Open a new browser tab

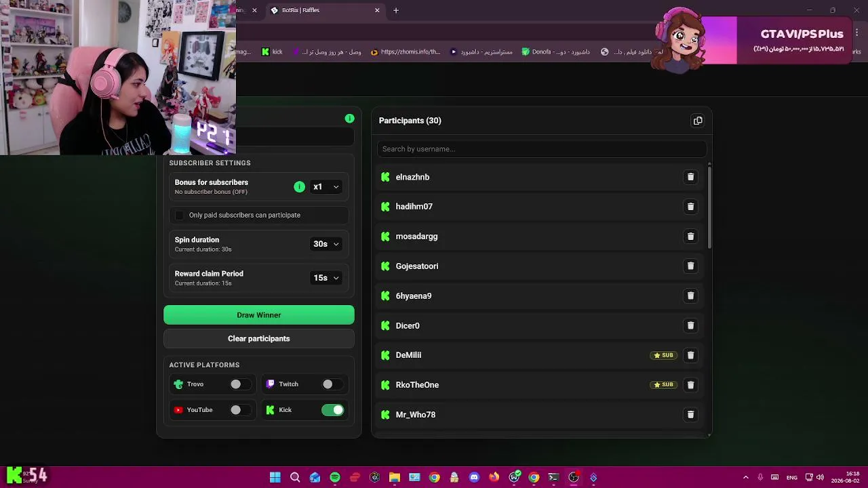(396, 10)
